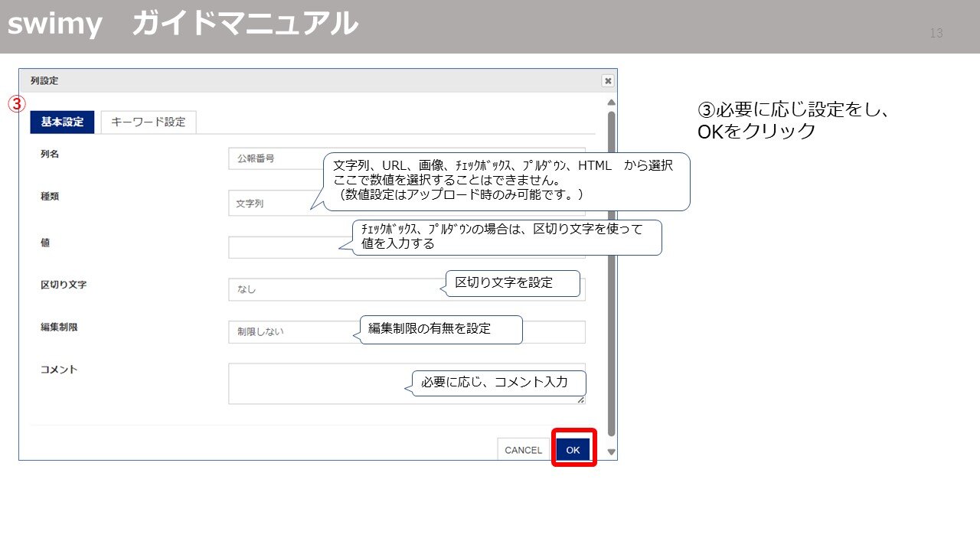The image size is (980, 551).
Task: Close the 列設定 dialog with the X icon
Action: coord(607,81)
